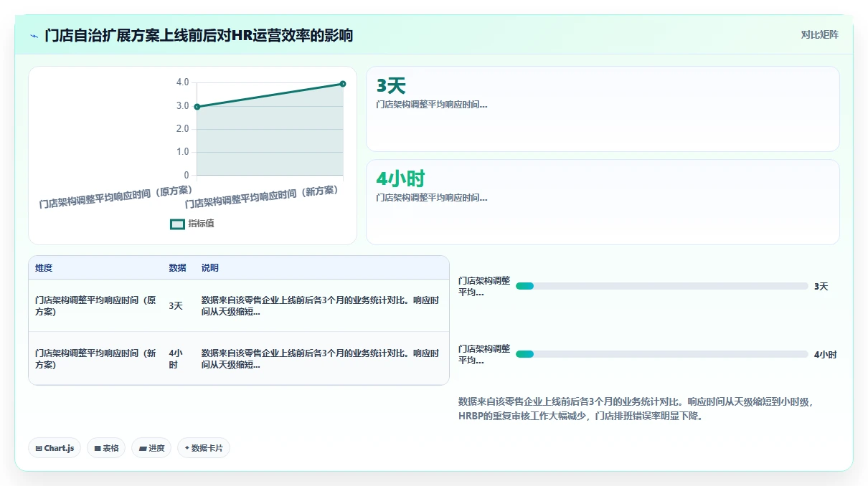Click the Chart.js tag
This screenshot has width=868, height=486.
tap(55, 448)
